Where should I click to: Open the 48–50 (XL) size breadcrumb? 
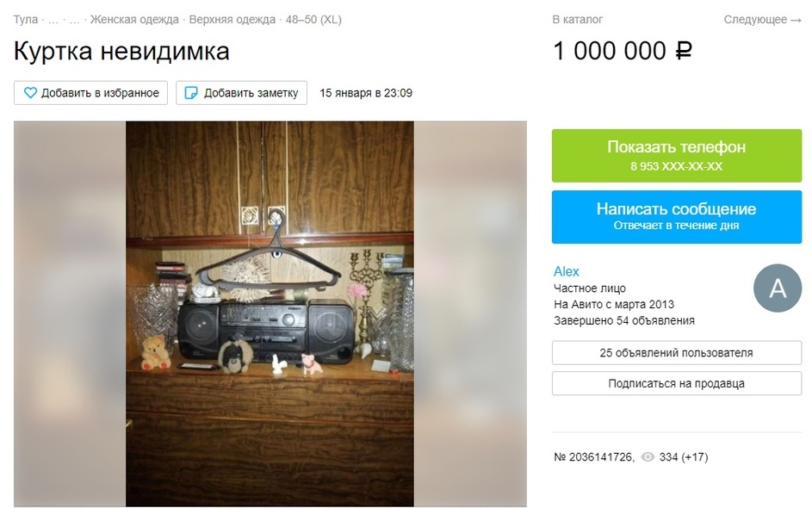pyautogui.click(x=313, y=20)
